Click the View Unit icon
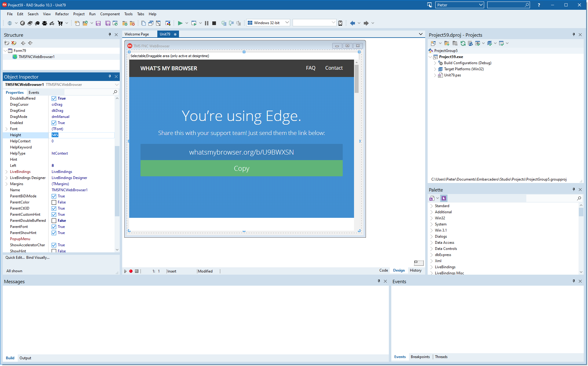Image resolution: width=588 pixels, height=366 pixels. point(144,23)
